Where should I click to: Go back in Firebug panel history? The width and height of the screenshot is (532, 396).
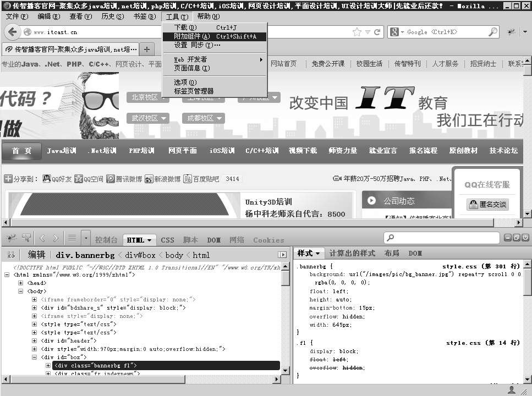(42, 238)
